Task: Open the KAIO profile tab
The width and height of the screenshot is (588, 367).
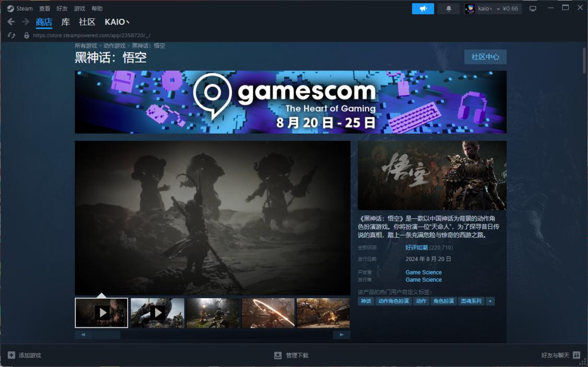Action: pos(117,22)
